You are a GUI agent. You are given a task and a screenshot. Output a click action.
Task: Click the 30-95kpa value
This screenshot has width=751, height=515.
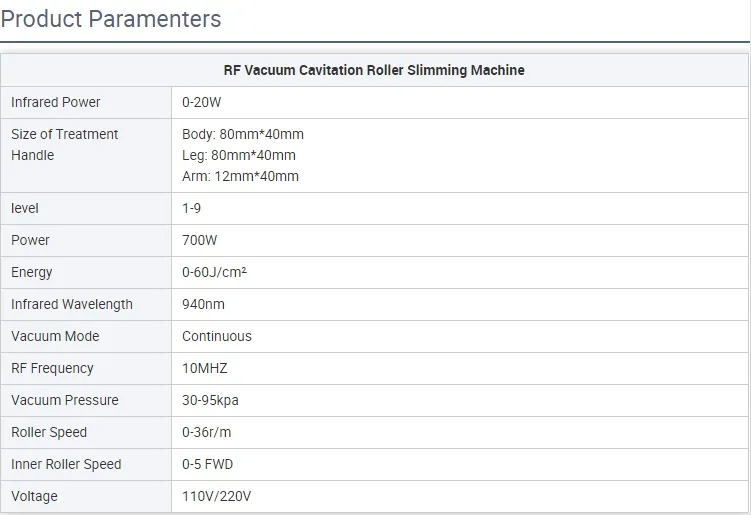click(210, 401)
